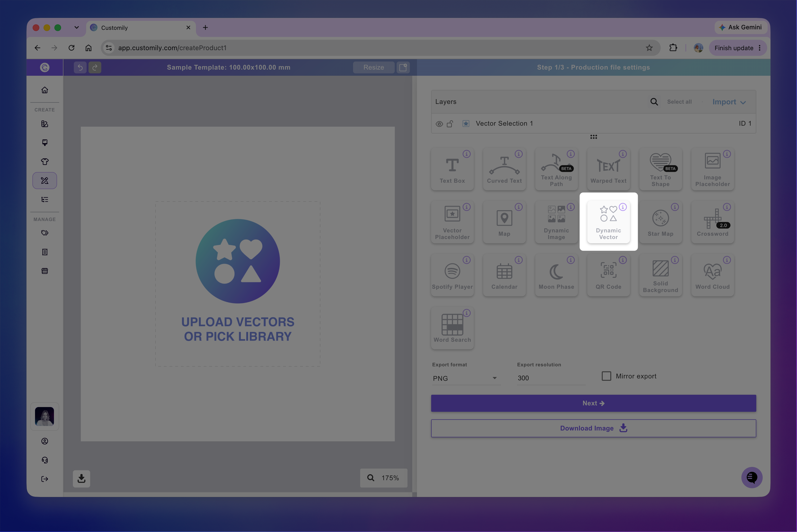This screenshot has height=532, width=797.
Task: Open the browser tab search chevron
Action: (77, 27)
